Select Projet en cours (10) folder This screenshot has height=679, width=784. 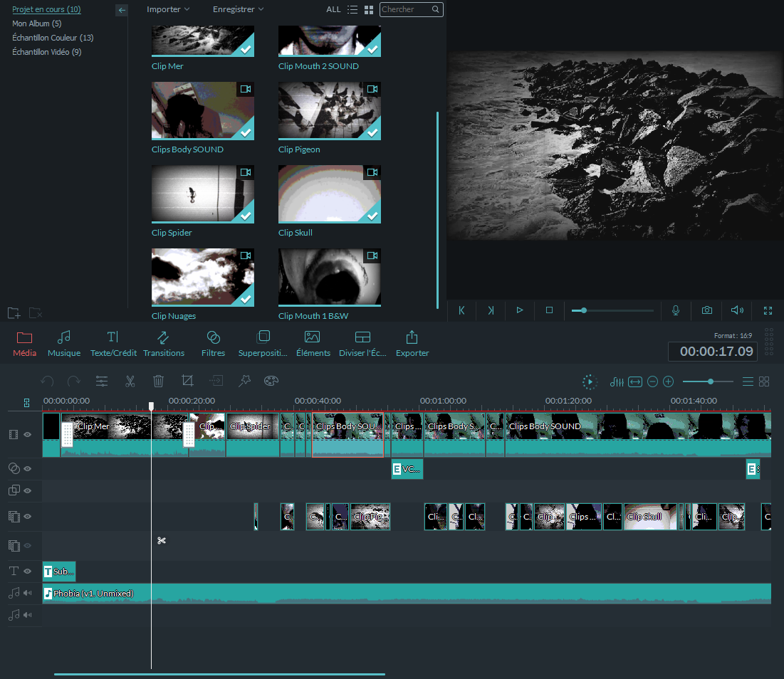[46, 9]
